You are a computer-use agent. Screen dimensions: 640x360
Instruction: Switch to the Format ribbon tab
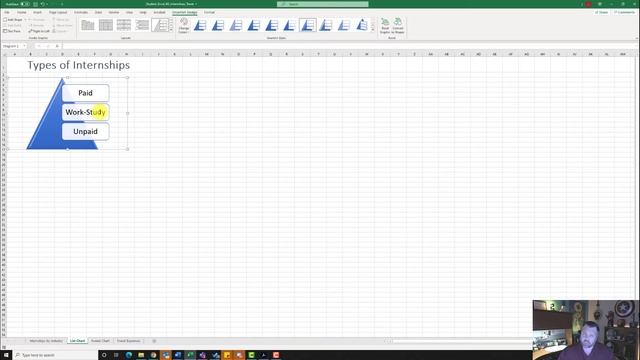click(x=209, y=12)
